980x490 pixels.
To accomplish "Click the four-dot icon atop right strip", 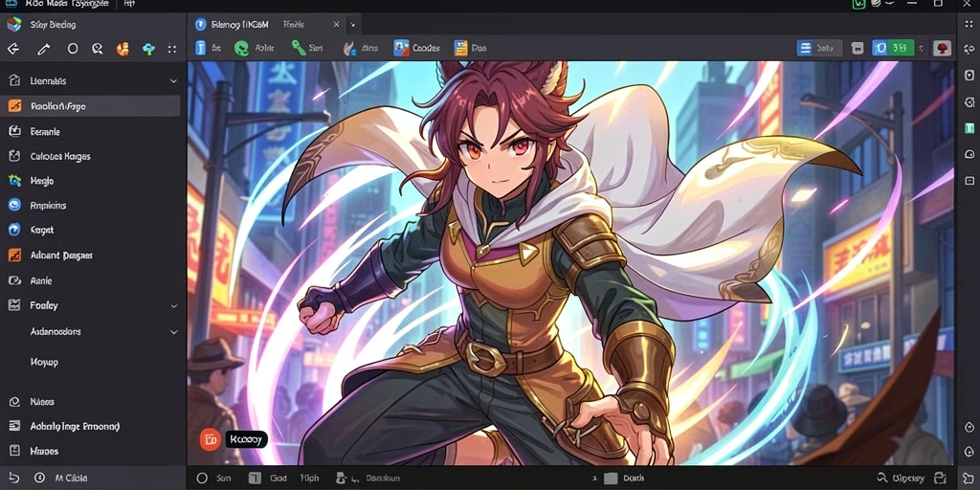I will [969, 24].
